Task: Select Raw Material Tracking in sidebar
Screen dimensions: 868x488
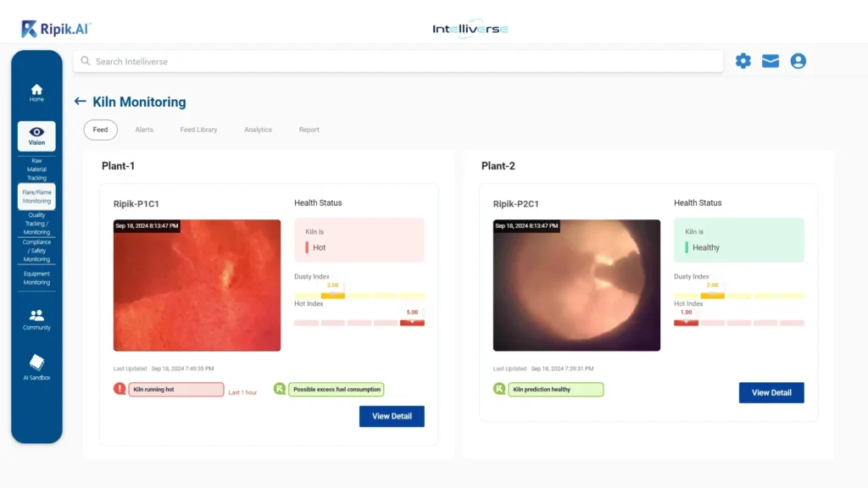Action: click(36, 169)
